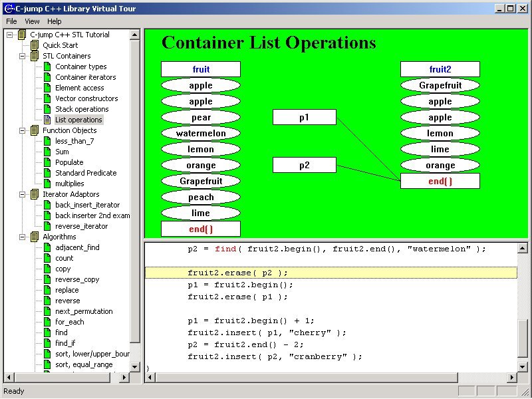Click the Standard Predicate page icon
Image resolution: width=532 pixels, height=399 pixels.
coord(47,173)
